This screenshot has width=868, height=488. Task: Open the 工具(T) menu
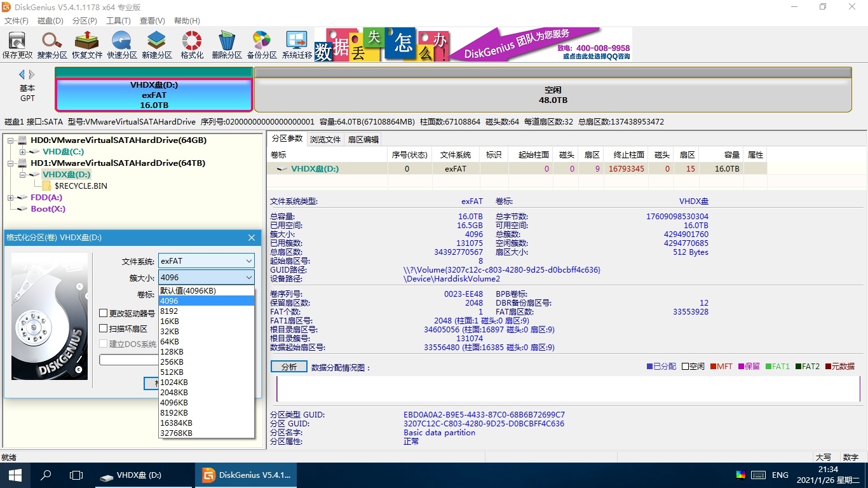coord(118,21)
